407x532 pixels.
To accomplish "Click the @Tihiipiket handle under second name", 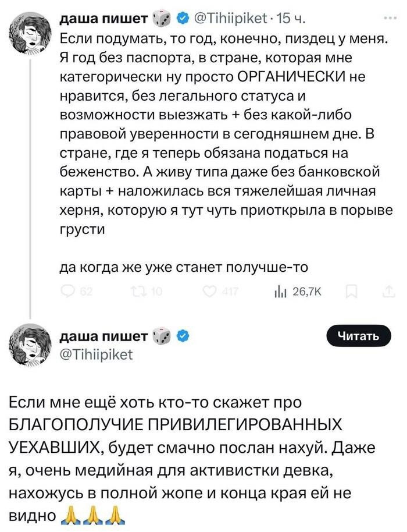I will (x=97, y=353).
